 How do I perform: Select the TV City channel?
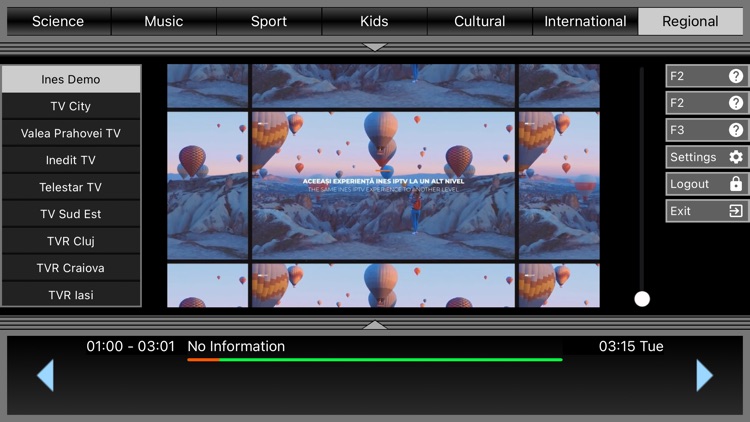pos(71,106)
